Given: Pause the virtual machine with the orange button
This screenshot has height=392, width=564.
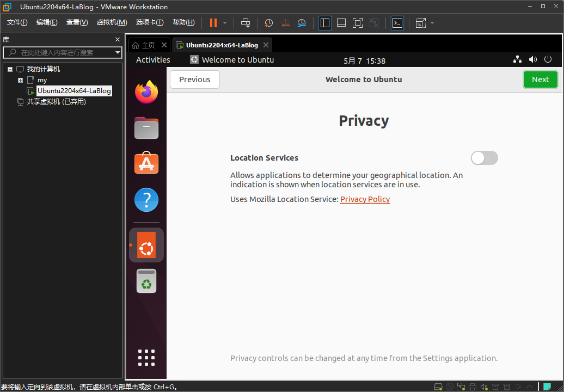Looking at the screenshot, I should tap(213, 23).
